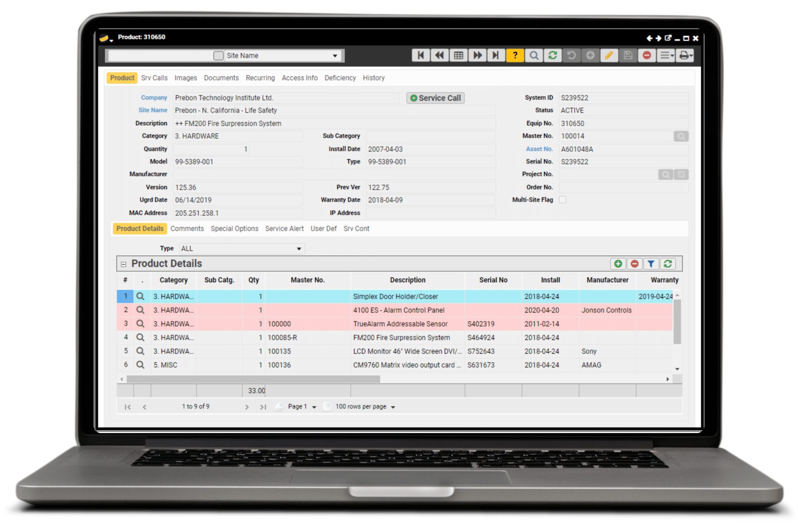Open the Type ALL dropdown
The height and width of the screenshot is (532, 798).
point(298,249)
